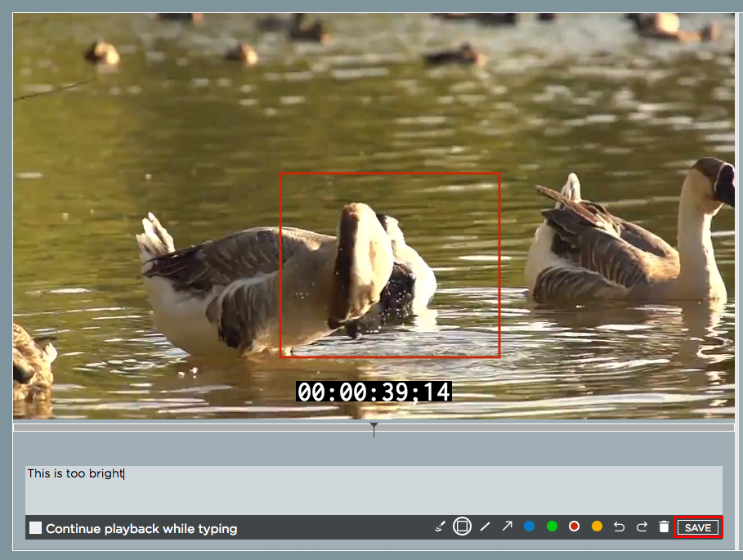Save the comment with SAVE button
This screenshot has height=560, width=743.
[x=697, y=527]
